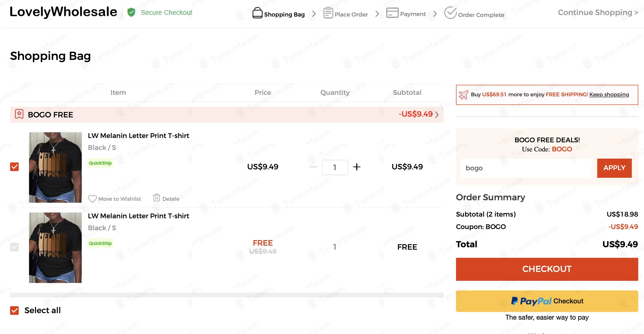
Task: Go to the Payment step label
Action: 413,14
